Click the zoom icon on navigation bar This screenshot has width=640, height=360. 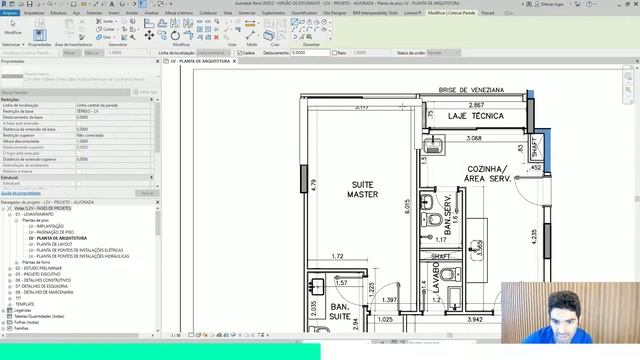[628, 90]
